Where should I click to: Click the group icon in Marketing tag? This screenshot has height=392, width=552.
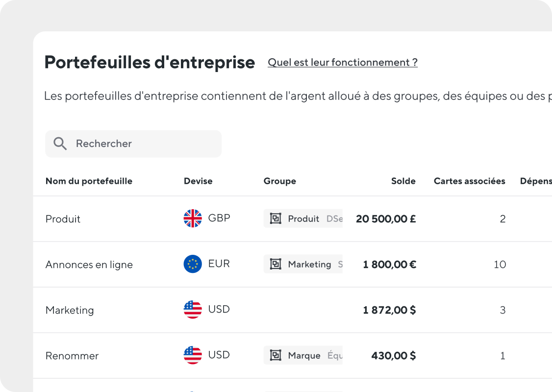point(276,264)
